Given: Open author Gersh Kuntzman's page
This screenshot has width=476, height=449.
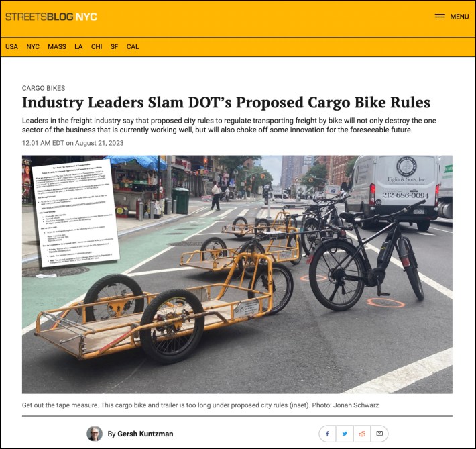Looking at the screenshot, I should [145, 434].
